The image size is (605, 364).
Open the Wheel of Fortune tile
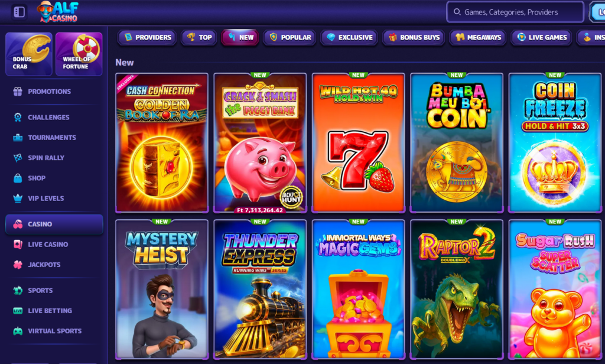(79, 54)
